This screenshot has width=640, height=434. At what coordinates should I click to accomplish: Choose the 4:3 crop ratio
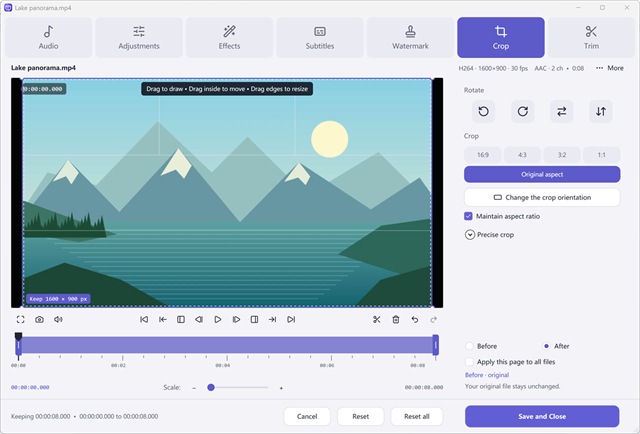tap(522, 155)
